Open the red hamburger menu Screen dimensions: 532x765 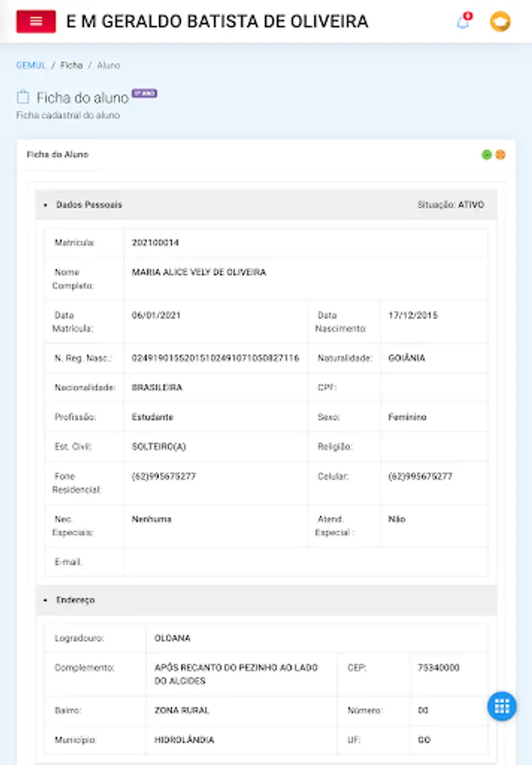tap(36, 21)
